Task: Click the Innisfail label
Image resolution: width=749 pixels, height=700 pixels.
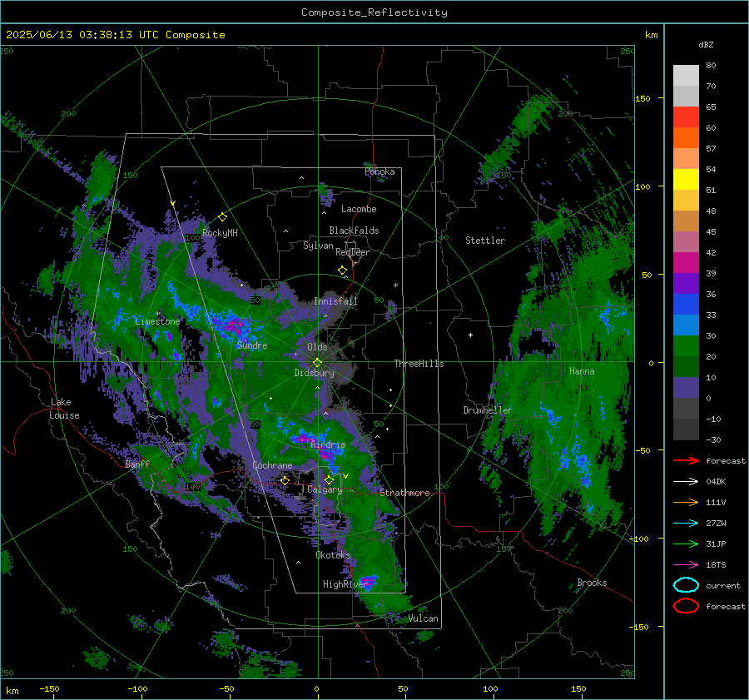Action: (x=335, y=301)
